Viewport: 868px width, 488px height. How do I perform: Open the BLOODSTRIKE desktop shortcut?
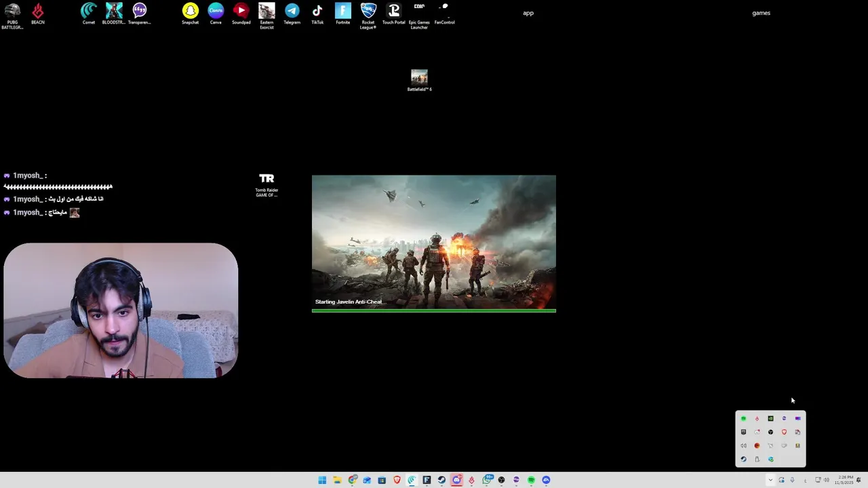[114, 14]
